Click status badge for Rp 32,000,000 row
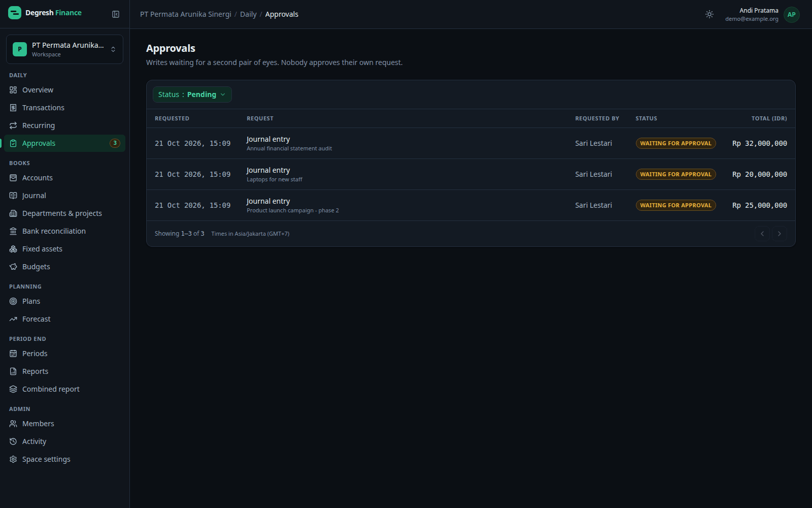812x508 pixels. 675,143
